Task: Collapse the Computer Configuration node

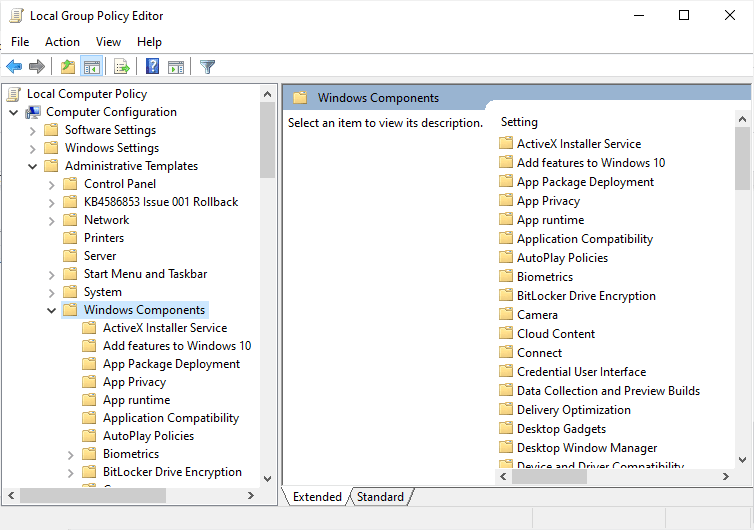Action: click(x=14, y=113)
